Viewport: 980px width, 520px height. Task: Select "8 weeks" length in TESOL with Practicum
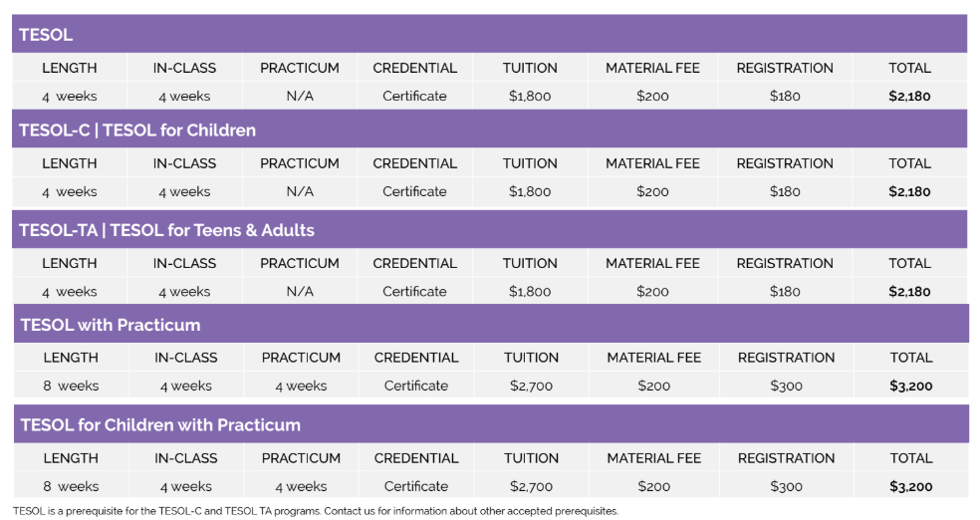71,386
